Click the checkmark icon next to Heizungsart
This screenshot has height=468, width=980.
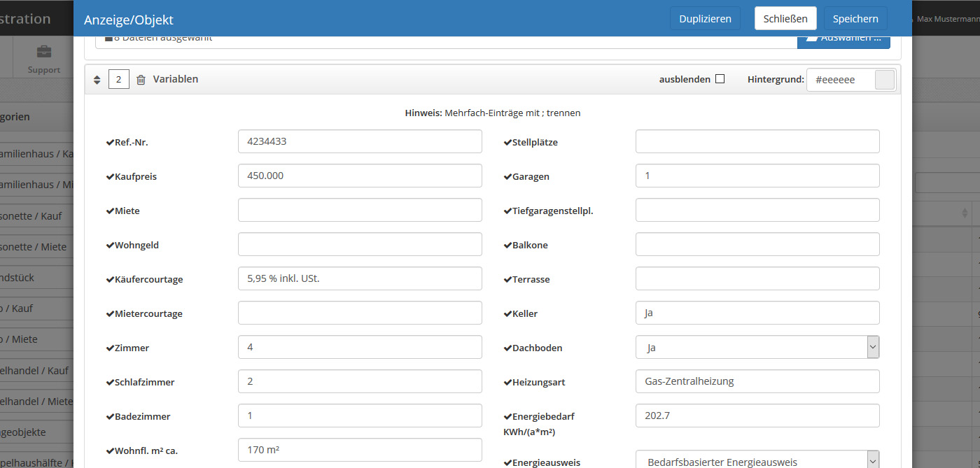507,383
